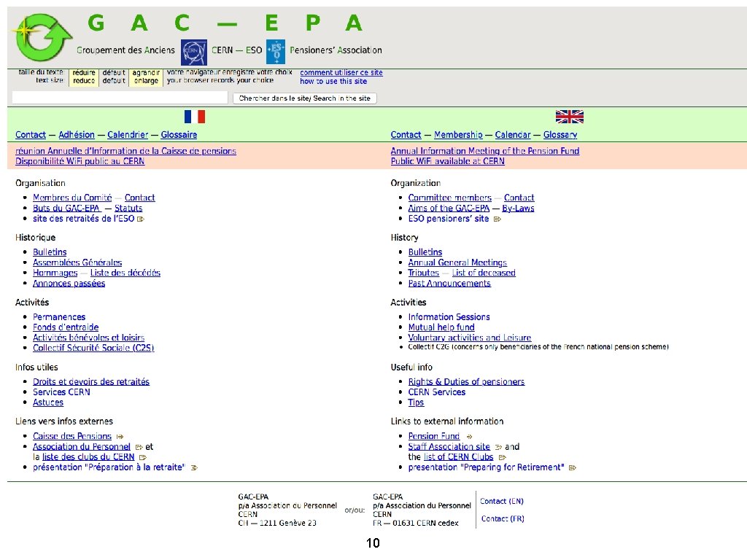Open the French 'Contact' link in the green bar
This screenshot has width=747, height=560.
[x=31, y=135]
